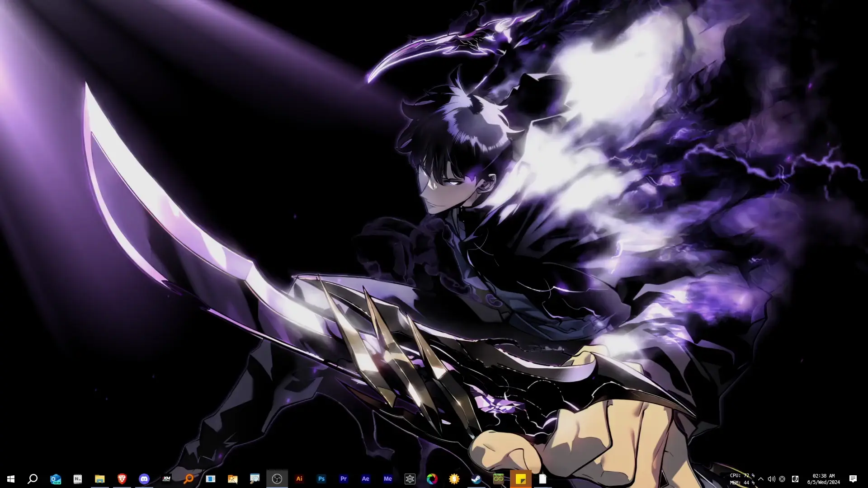This screenshot has height=488, width=868.
Task: Click the taskbar search magnifier
Action: click(33, 479)
